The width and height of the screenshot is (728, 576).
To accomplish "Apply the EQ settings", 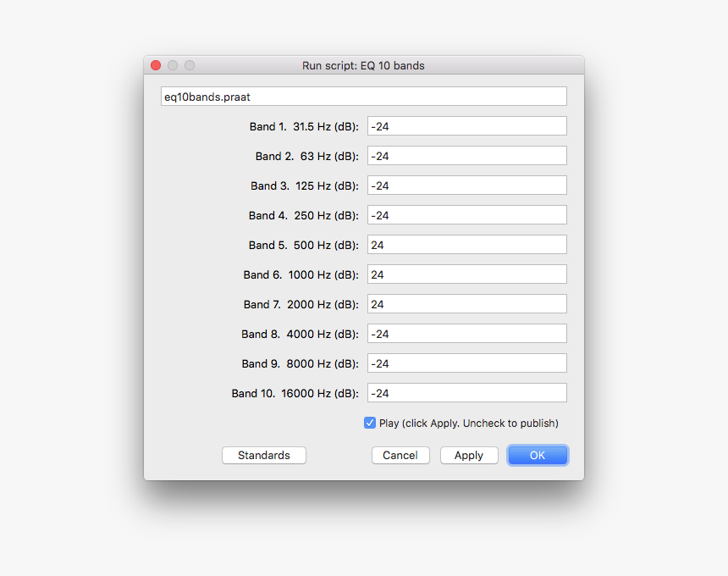I will [x=469, y=455].
